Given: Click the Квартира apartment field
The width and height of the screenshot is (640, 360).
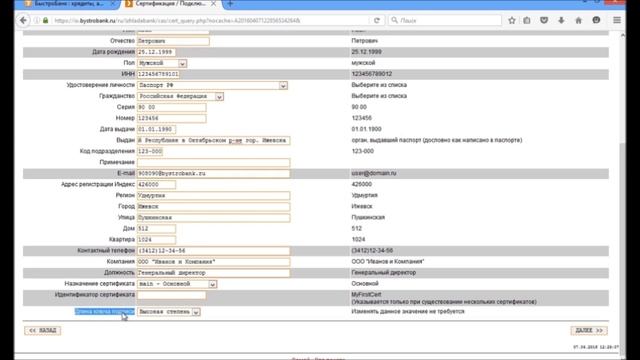Looking at the screenshot, I should coord(156,240).
